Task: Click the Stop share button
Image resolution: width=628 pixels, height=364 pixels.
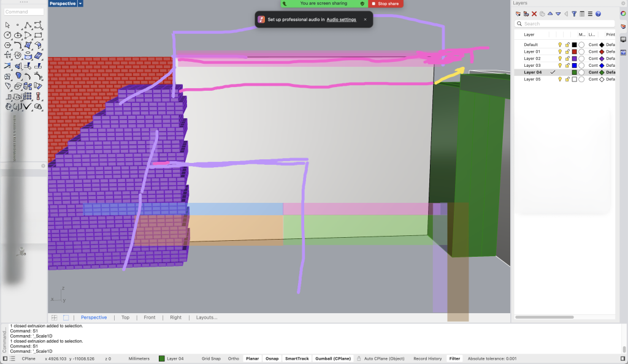Action: pos(386,4)
